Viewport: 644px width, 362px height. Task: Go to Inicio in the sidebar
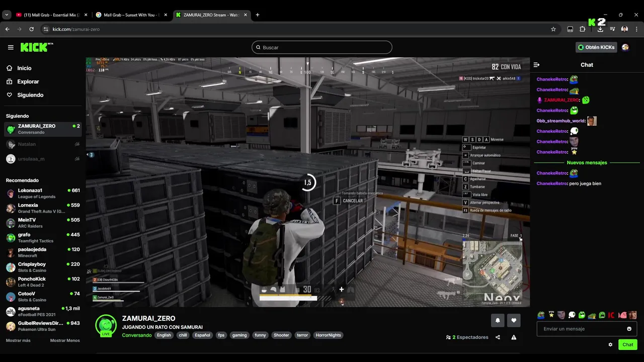24,68
